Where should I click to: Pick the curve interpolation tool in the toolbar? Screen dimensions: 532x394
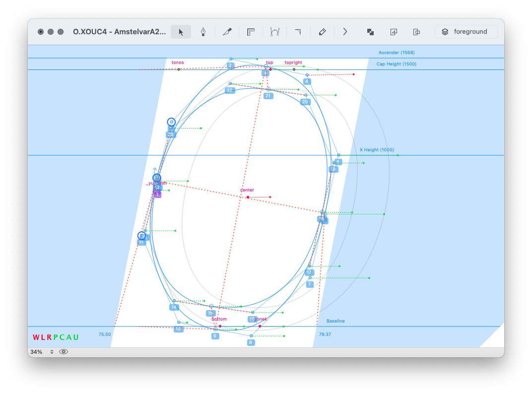coord(274,32)
